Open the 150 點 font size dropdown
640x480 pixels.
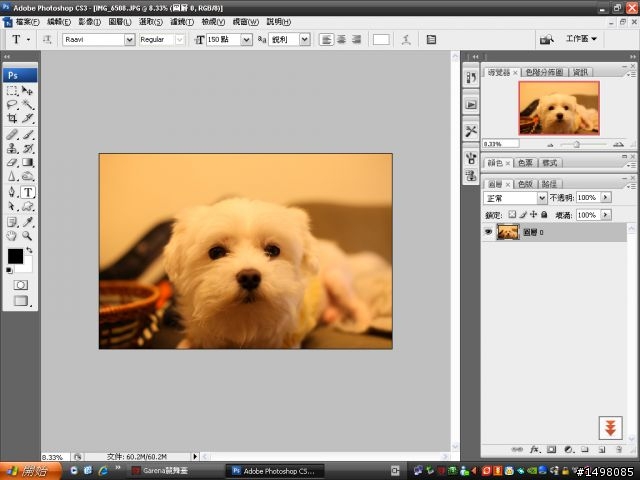click(246, 40)
